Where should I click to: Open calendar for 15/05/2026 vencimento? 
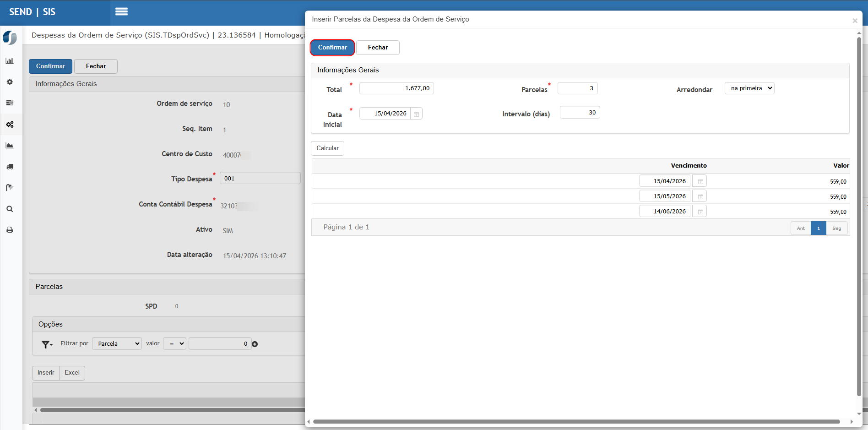click(x=700, y=196)
